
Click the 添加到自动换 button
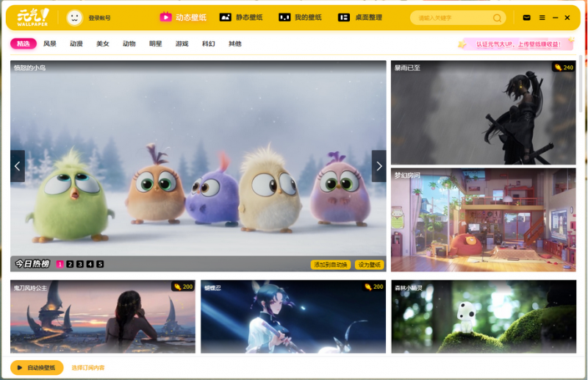click(330, 265)
